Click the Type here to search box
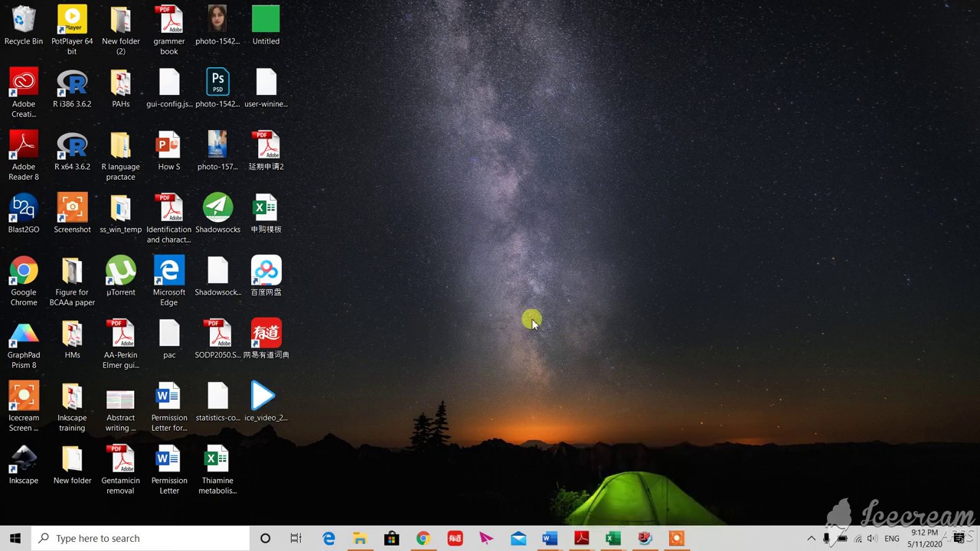 (141, 539)
